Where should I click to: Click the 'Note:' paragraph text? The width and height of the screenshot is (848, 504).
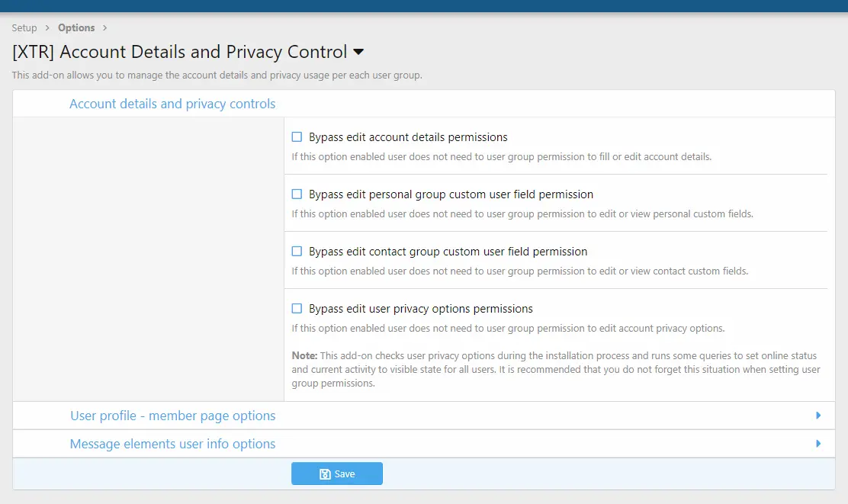(556, 369)
